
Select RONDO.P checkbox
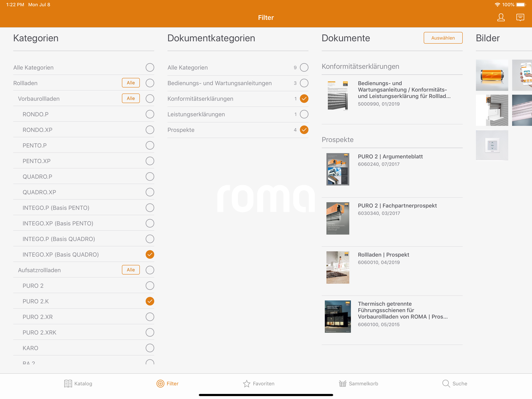pos(150,114)
